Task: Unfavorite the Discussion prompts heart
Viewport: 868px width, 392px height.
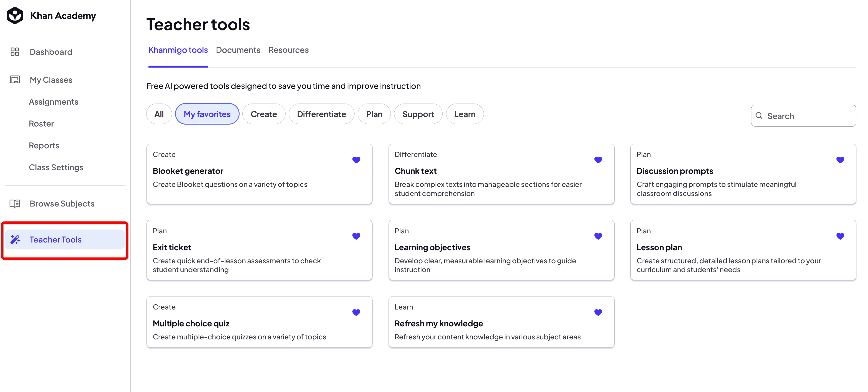Action: click(840, 160)
